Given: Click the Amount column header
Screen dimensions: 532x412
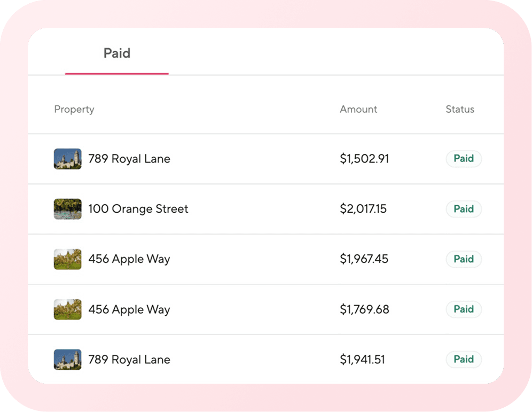Looking at the screenshot, I should (358, 109).
